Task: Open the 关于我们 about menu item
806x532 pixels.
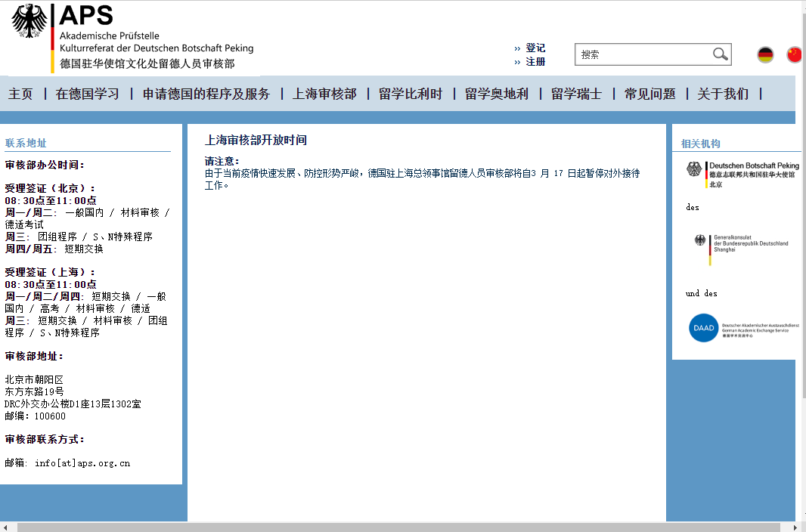Action: pyautogui.click(x=723, y=94)
